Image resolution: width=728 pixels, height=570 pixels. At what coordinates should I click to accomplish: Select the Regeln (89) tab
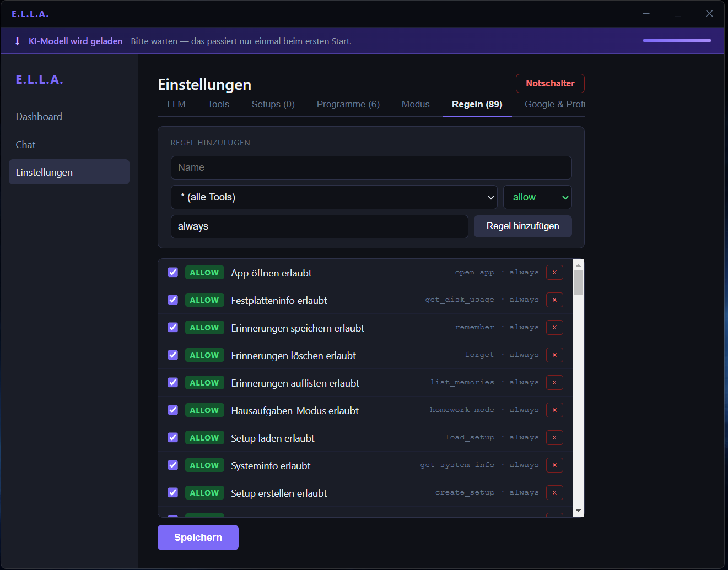click(477, 104)
